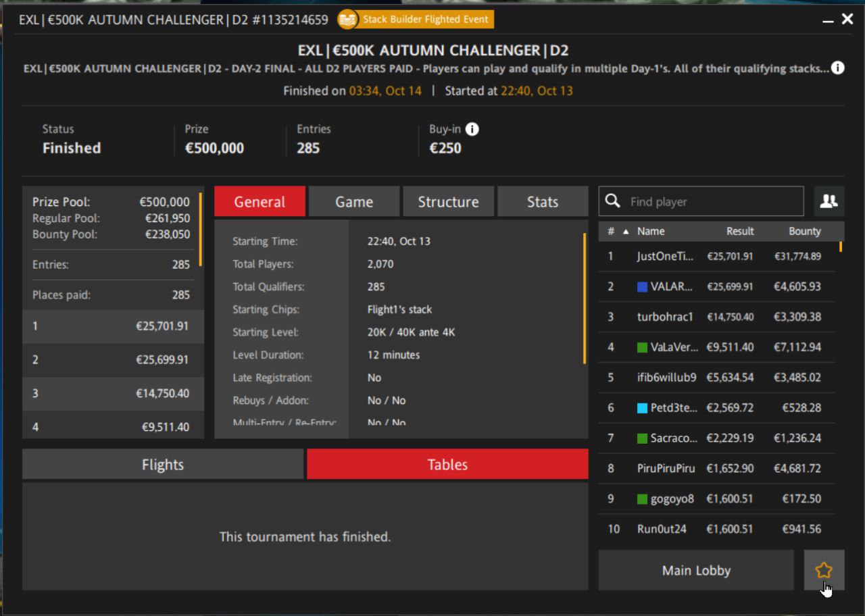865x616 pixels.
Task: Click the prize pool panel scrollbar
Action: point(200,230)
